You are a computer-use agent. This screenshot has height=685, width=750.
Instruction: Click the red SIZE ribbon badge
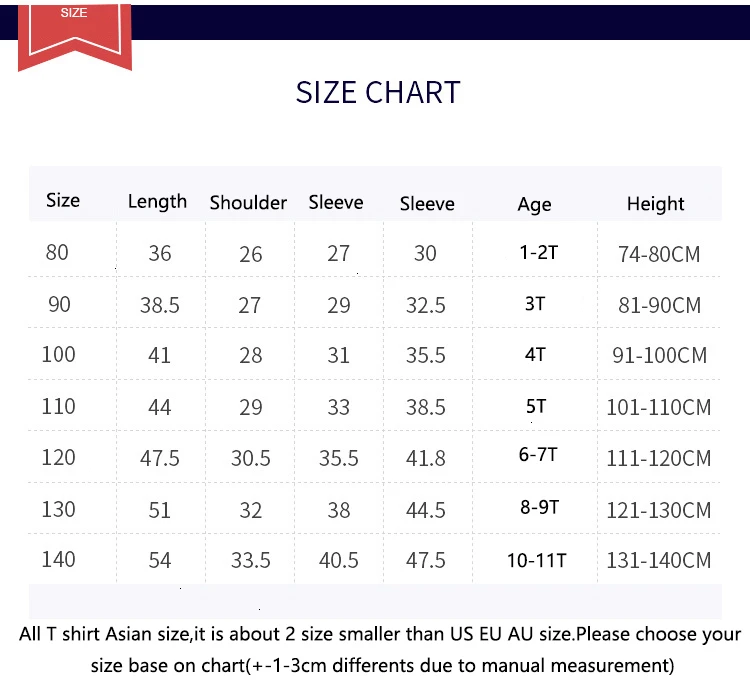pyautogui.click(x=74, y=34)
